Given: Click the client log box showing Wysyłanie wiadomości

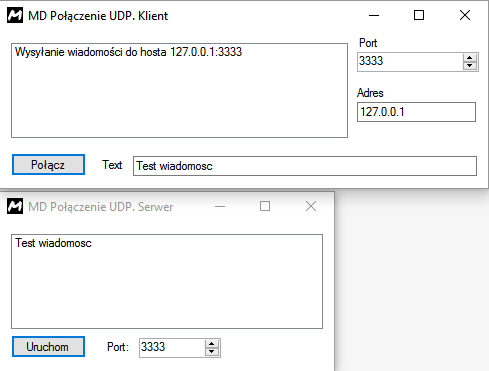Looking at the screenshot, I should point(179,90).
